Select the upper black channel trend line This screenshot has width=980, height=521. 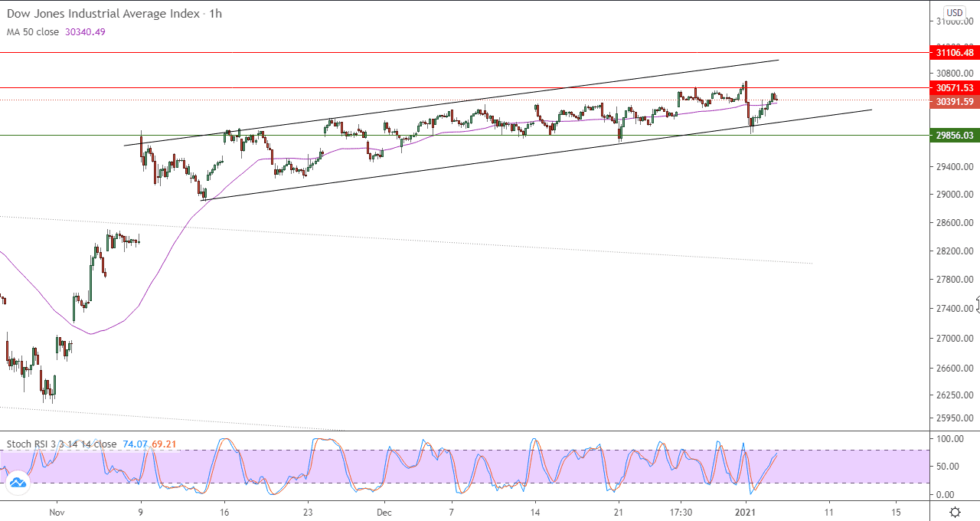[x=452, y=102]
